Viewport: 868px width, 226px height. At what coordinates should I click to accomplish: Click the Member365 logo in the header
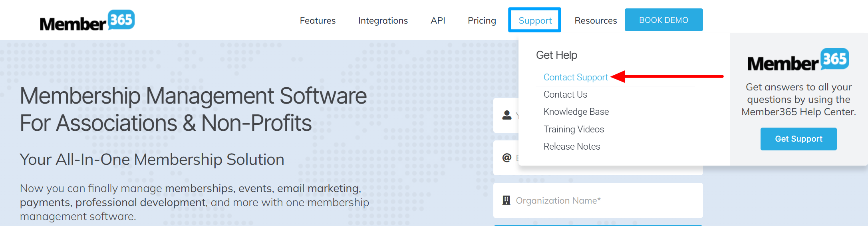click(x=87, y=20)
